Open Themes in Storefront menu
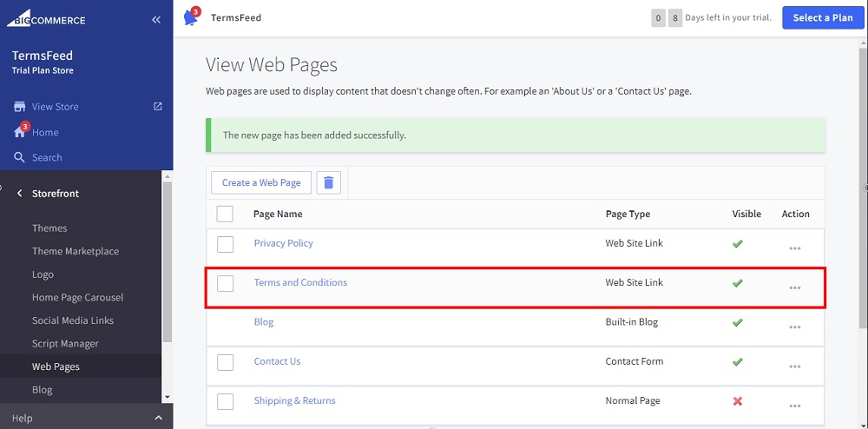 (x=49, y=228)
